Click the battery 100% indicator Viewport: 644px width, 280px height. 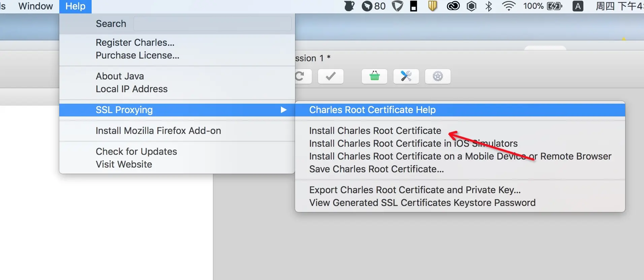pos(543,6)
